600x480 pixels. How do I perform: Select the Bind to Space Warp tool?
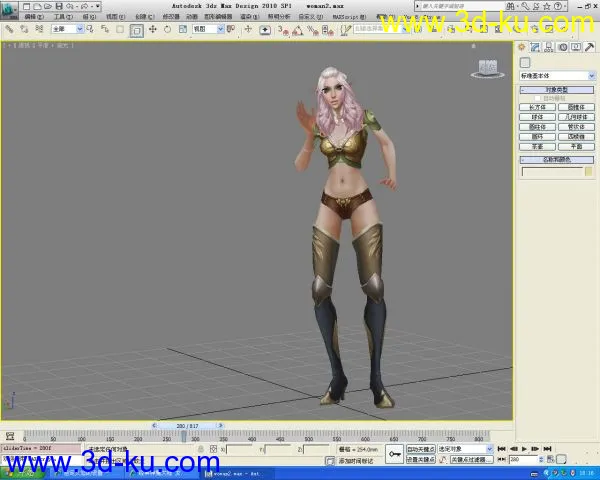click(39, 29)
